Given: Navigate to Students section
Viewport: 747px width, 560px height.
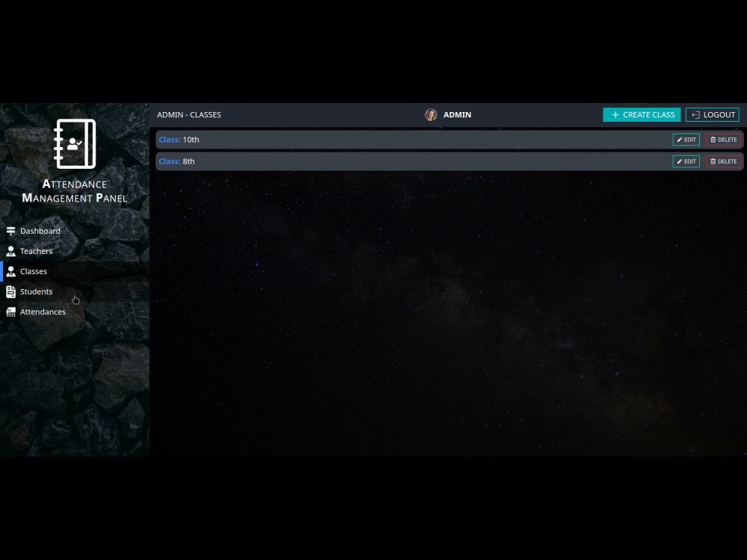Looking at the screenshot, I should [x=75, y=291].
